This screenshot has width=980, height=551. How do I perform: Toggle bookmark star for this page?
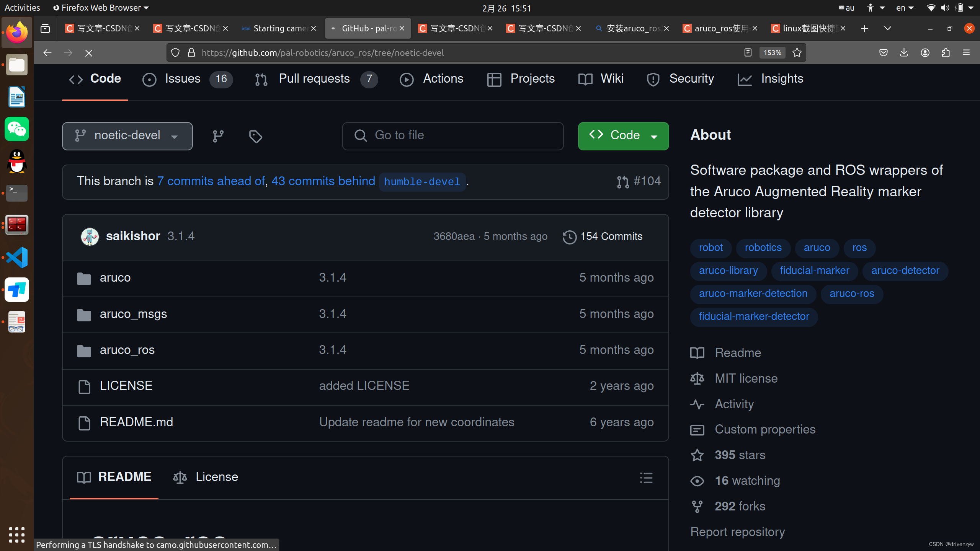pyautogui.click(x=797, y=53)
